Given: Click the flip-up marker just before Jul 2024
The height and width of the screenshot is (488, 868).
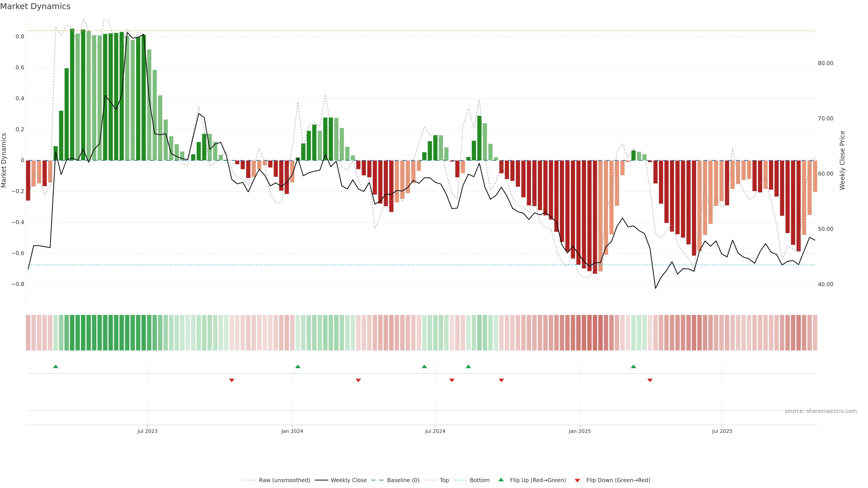Looking at the screenshot, I should click(424, 366).
